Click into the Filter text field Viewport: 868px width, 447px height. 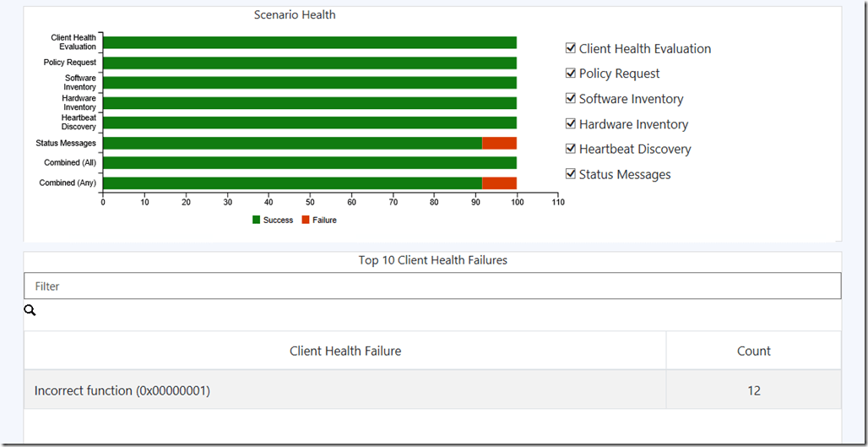point(432,286)
